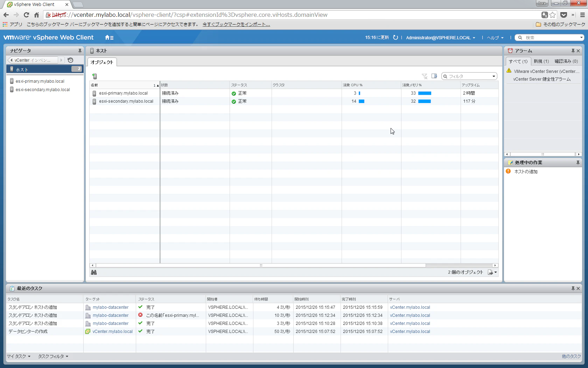Pin the Navigator (ナビゲータ) panel
The image size is (588, 368).
pos(80,51)
